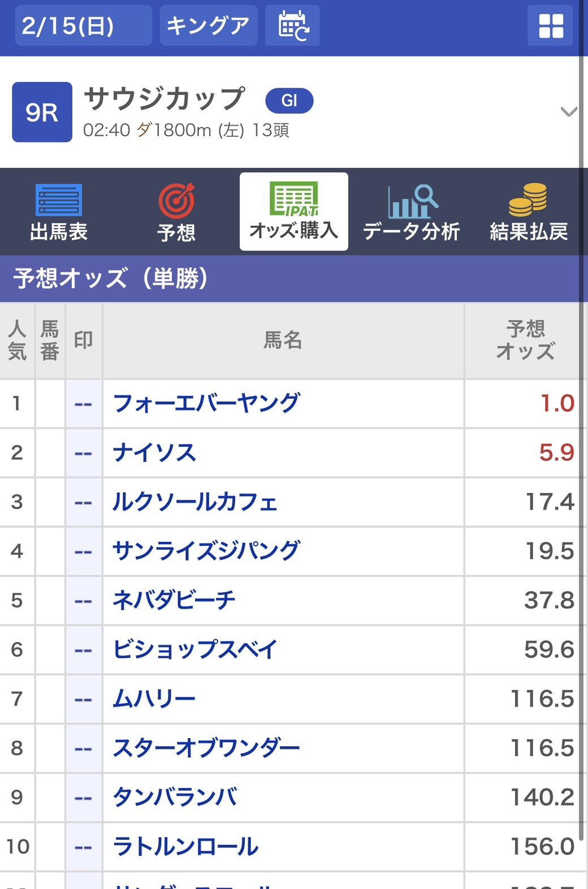Sort by the 予想オッズ column header
This screenshot has height=889, width=588.
[x=525, y=340]
